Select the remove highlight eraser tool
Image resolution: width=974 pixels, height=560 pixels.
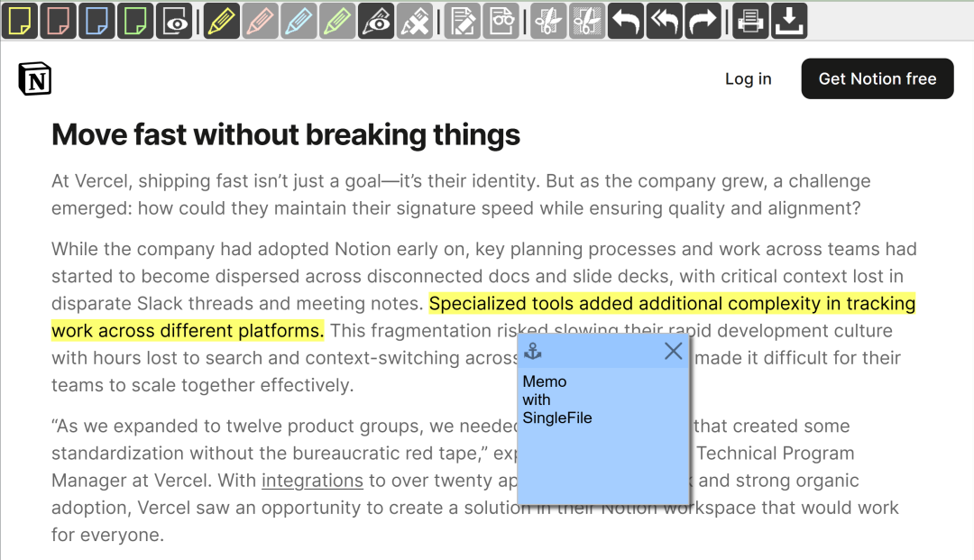(414, 21)
